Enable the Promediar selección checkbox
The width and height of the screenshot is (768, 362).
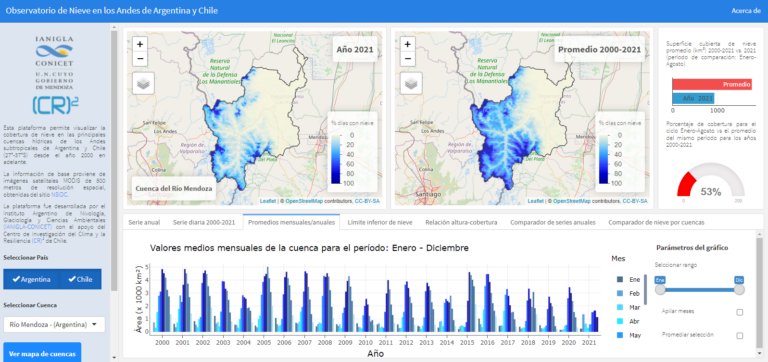pyautogui.click(x=740, y=336)
